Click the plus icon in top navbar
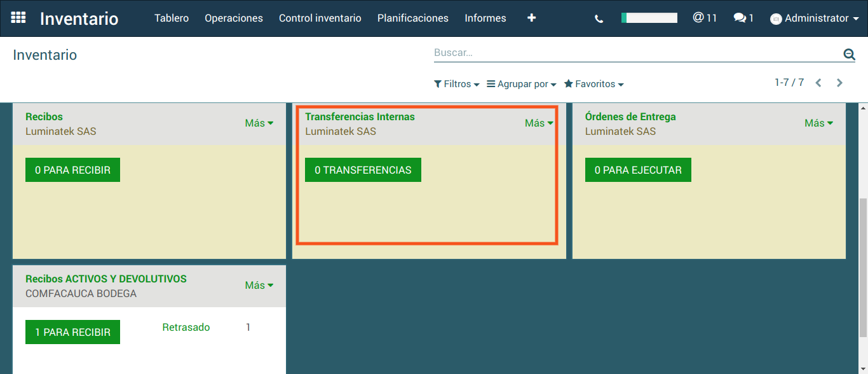This screenshot has width=868, height=374. point(531,18)
